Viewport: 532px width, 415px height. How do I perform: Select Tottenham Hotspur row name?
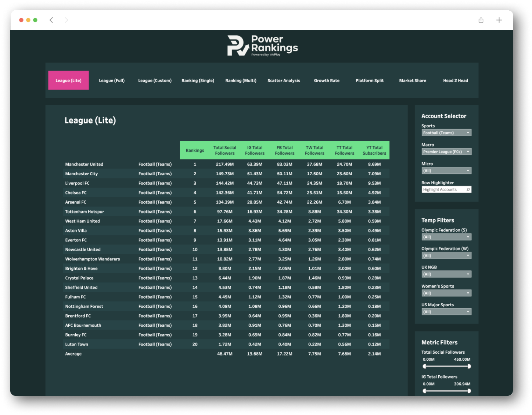coord(85,212)
